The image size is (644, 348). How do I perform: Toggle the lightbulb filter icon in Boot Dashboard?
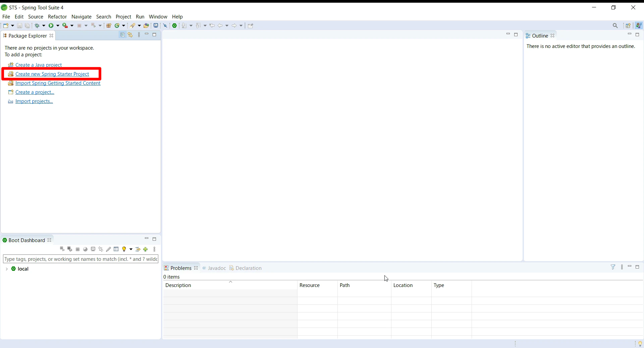pos(124,249)
